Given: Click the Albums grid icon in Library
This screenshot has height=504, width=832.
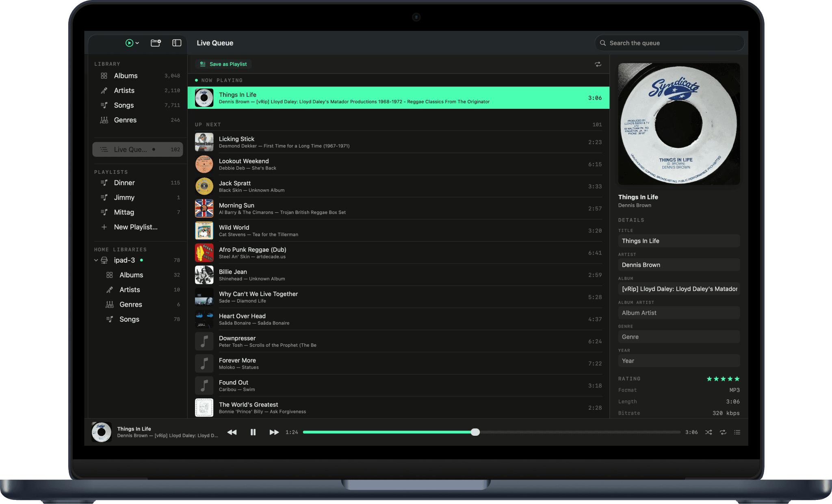Looking at the screenshot, I should (104, 76).
